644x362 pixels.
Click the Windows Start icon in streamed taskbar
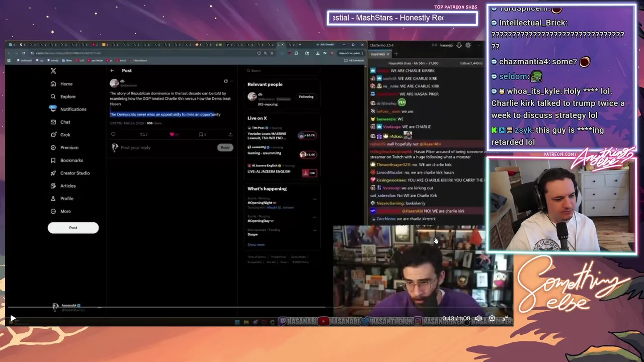point(237,322)
